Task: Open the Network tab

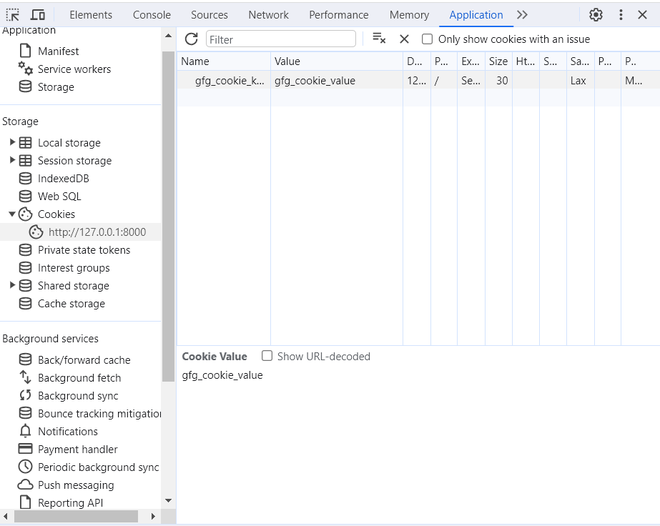Action: tap(269, 15)
